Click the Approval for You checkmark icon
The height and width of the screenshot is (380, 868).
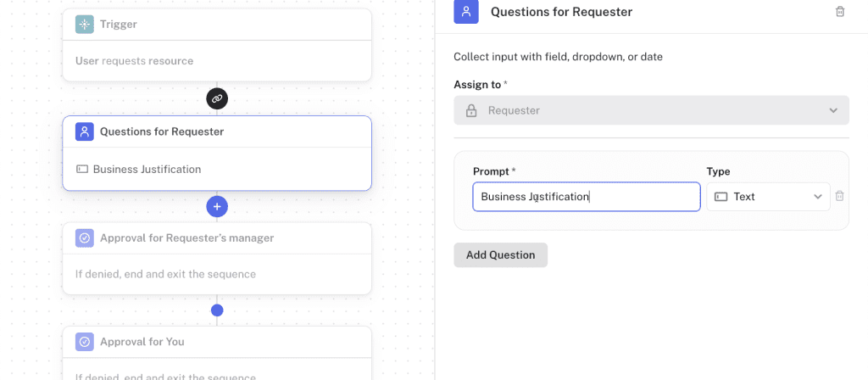[85, 342]
